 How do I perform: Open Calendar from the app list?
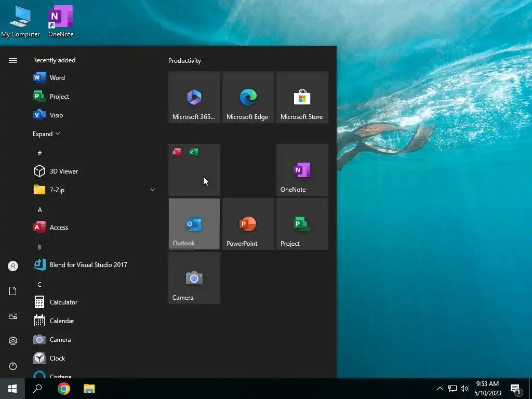tap(95, 321)
